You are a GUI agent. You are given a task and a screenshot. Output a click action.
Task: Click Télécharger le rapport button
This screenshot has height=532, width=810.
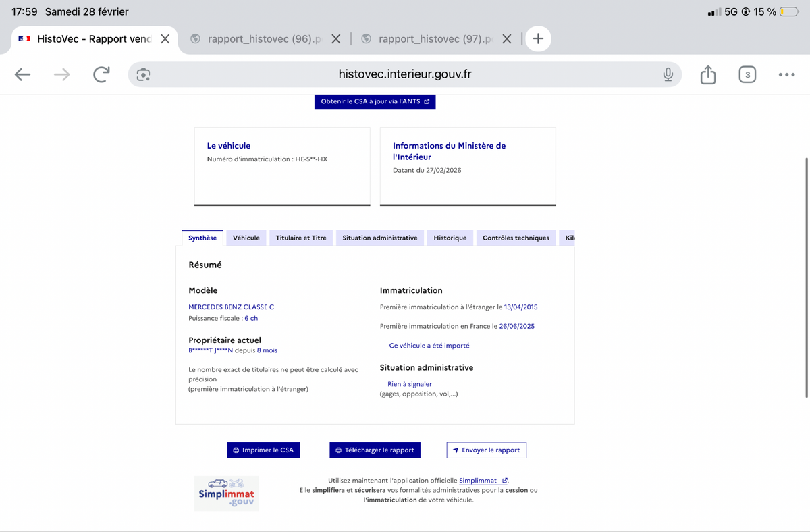[375, 450]
